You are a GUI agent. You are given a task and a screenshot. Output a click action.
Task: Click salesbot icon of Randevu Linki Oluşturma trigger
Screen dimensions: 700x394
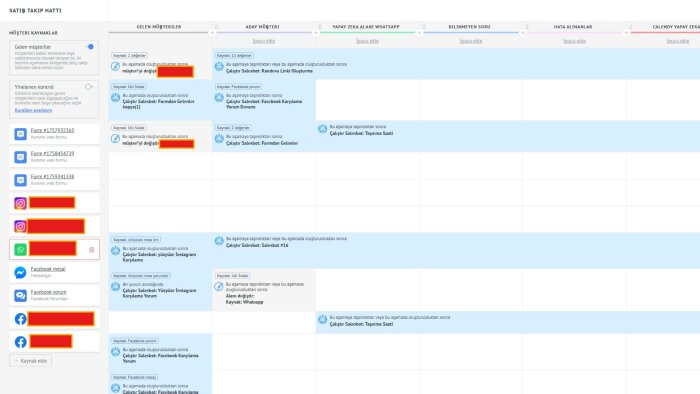pos(219,66)
